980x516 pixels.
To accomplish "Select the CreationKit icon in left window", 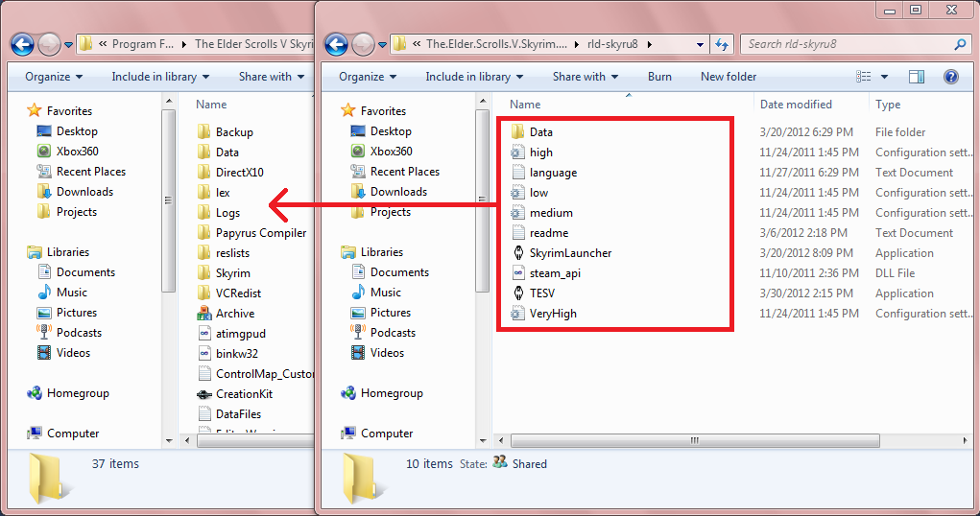I will coord(203,394).
